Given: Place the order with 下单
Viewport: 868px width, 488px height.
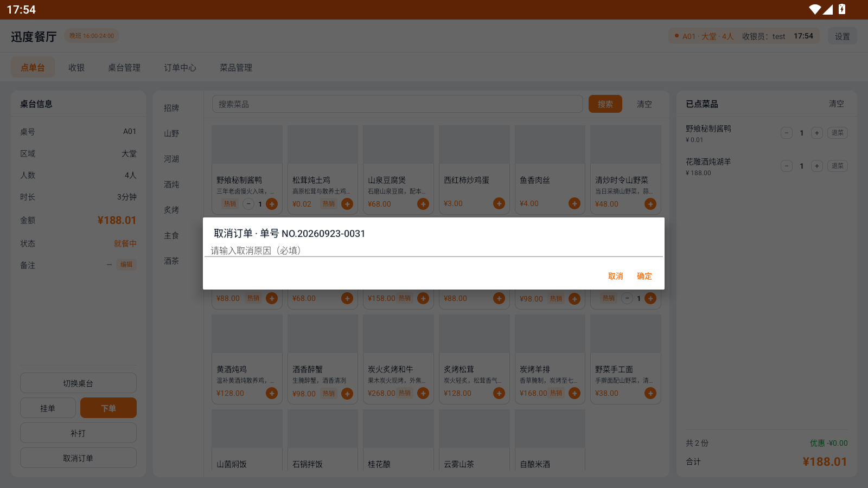Looking at the screenshot, I should coord(108,408).
